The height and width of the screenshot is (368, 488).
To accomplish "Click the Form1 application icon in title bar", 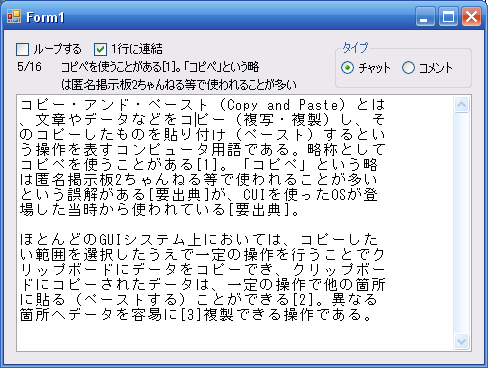I will pyautogui.click(x=14, y=16).
